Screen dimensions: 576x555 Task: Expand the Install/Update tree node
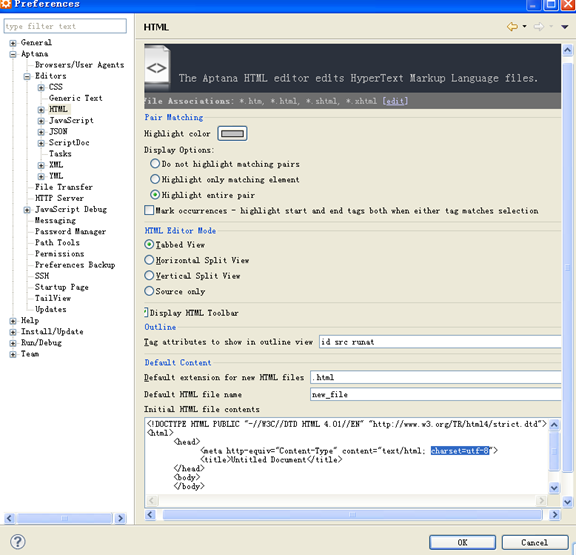pos(13,332)
